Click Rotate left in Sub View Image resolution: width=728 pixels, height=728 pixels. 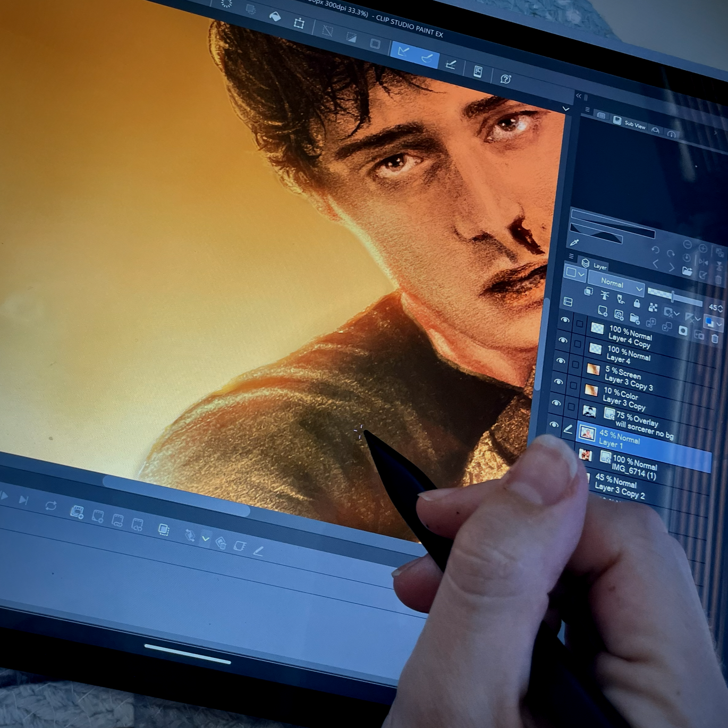click(655, 250)
